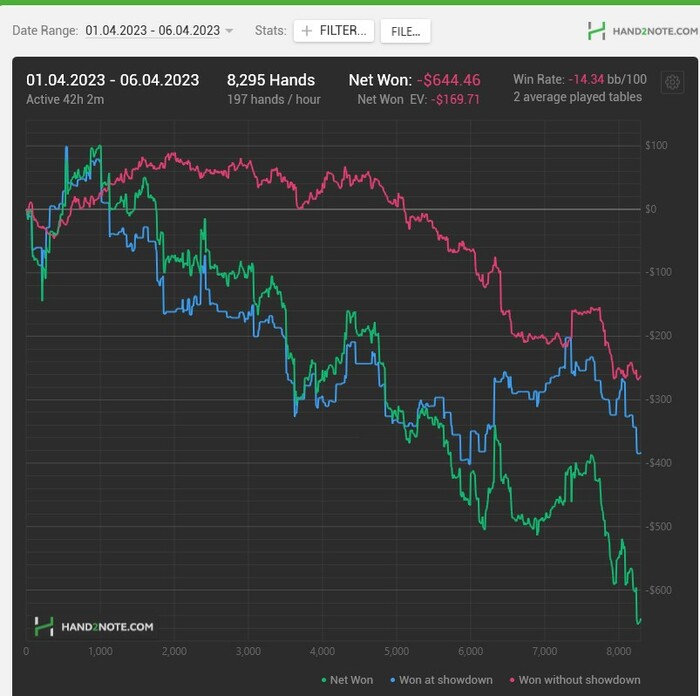The image size is (700, 696).
Task: Click the Net Won -$644.46 value
Action: (x=449, y=80)
